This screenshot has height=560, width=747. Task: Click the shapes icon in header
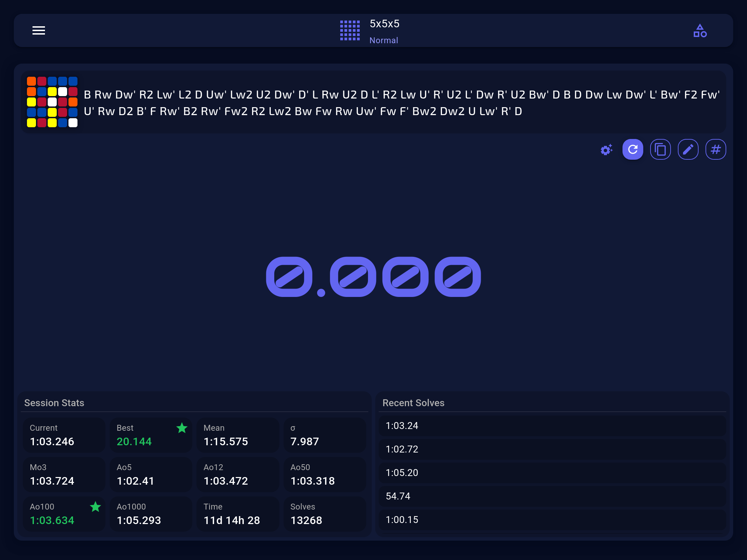pyautogui.click(x=700, y=30)
